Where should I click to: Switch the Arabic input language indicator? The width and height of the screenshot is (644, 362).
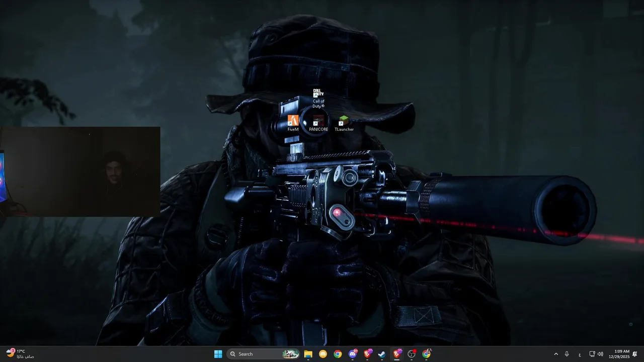pyautogui.click(x=580, y=354)
